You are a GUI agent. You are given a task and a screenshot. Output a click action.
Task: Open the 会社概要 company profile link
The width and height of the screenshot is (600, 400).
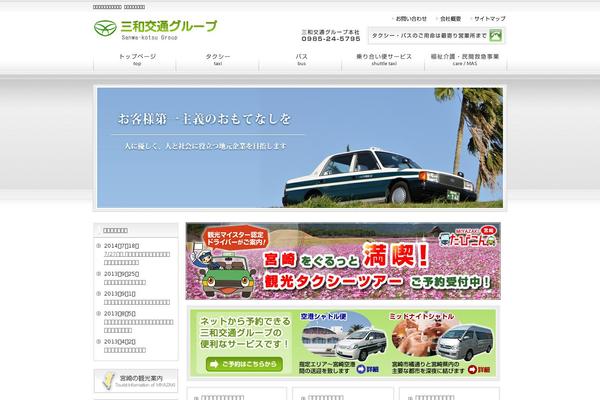click(x=450, y=18)
